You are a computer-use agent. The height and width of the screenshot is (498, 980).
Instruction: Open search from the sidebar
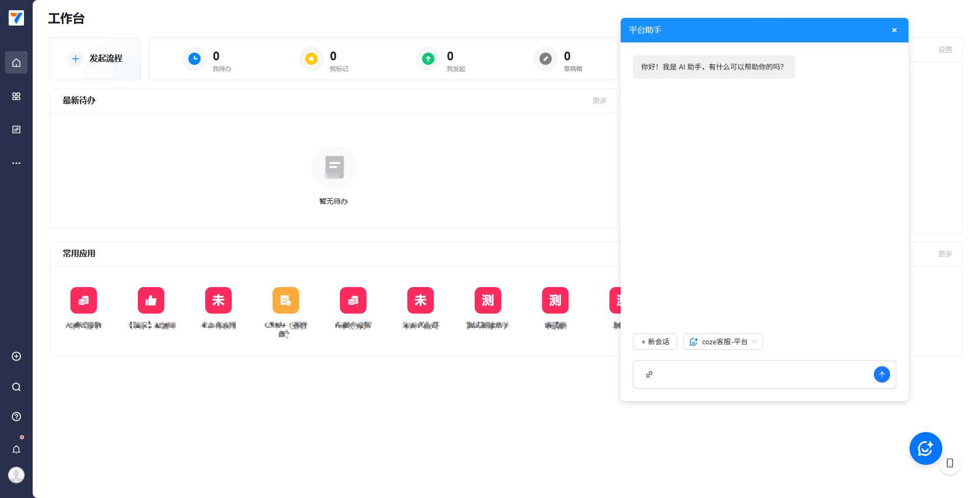[16, 387]
